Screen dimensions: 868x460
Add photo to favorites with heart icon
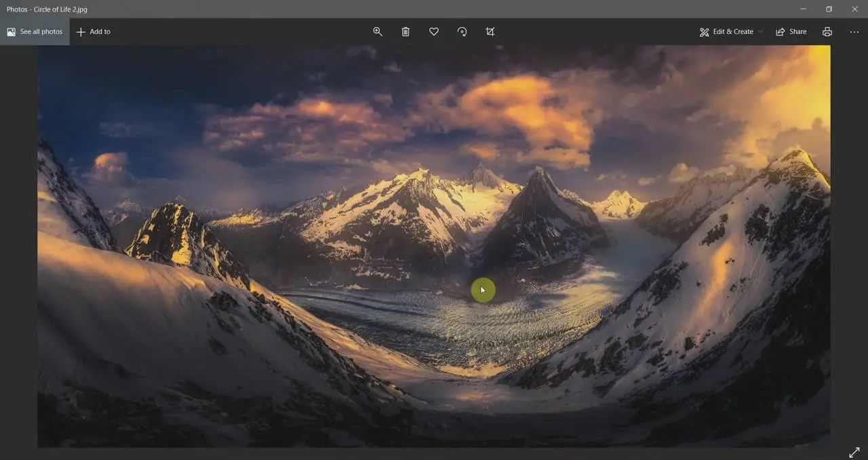[434, 32]
